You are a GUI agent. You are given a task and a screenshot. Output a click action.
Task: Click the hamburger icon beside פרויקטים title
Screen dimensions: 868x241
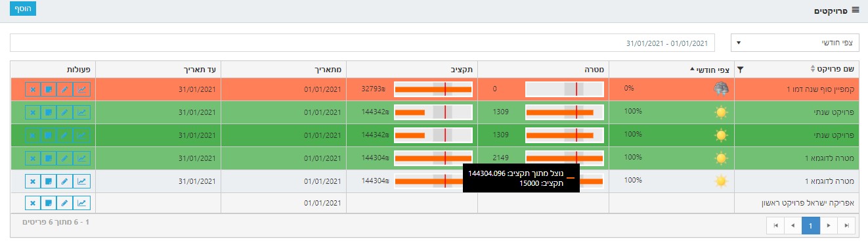coord(856,10)
